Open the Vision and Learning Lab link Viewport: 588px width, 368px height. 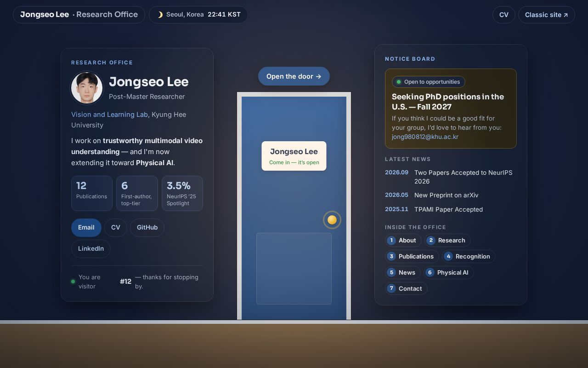coord(109,115)
